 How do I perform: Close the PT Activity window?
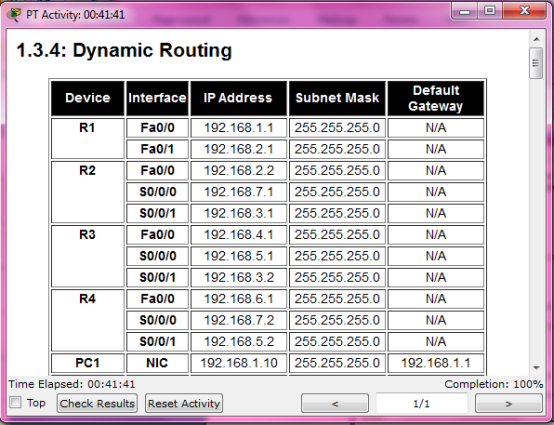pos(524,11)
